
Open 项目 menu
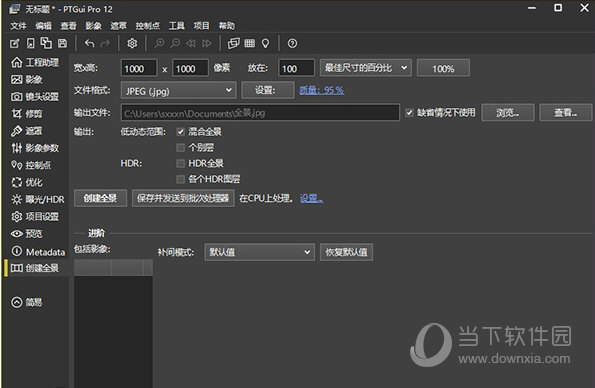coord(201,25)
